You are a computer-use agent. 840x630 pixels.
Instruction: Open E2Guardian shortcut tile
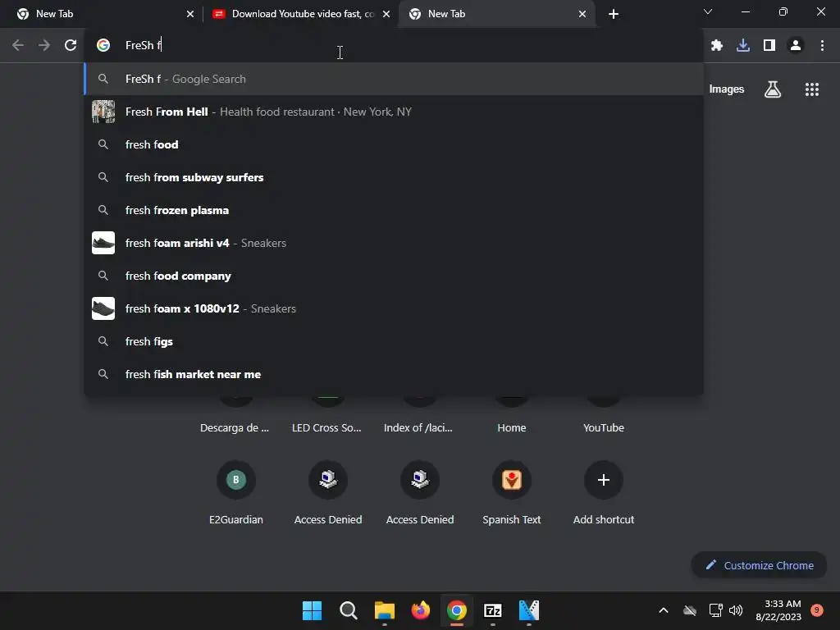[235, 491]
